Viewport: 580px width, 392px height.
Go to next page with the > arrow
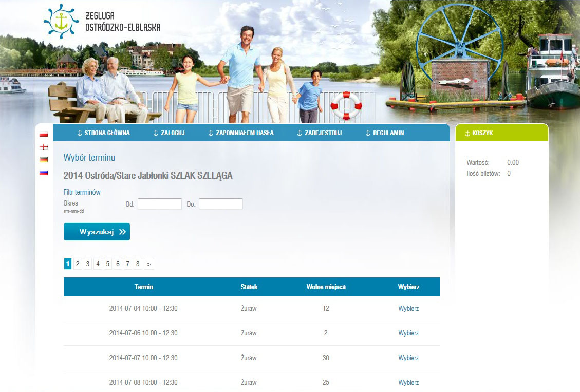point(148,264)
